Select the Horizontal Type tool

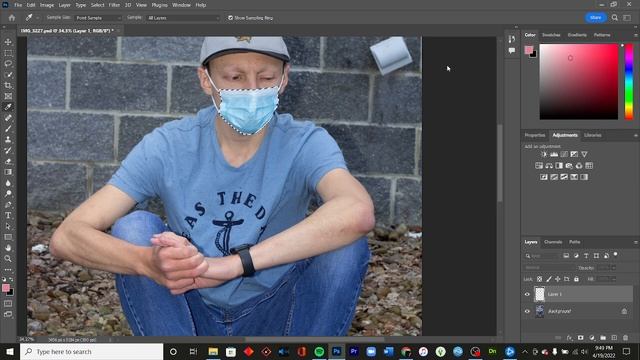pos(8,215)
